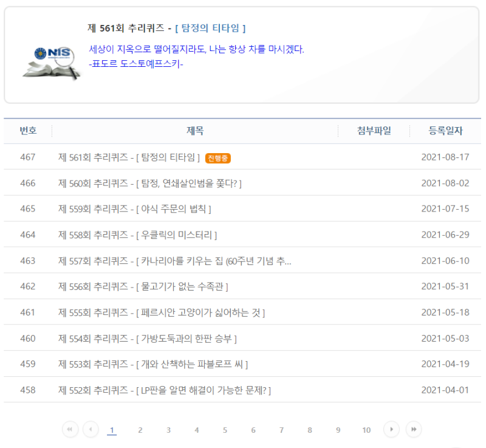Image resolution: width=486 pixels, height=448 pixels.
Task: Click row number 466
Action: 27,183
